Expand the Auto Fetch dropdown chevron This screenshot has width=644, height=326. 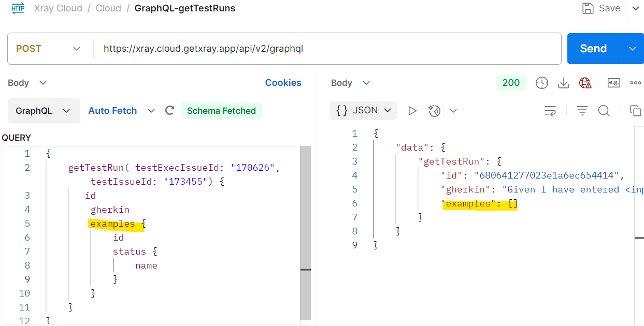coord(151,111)
